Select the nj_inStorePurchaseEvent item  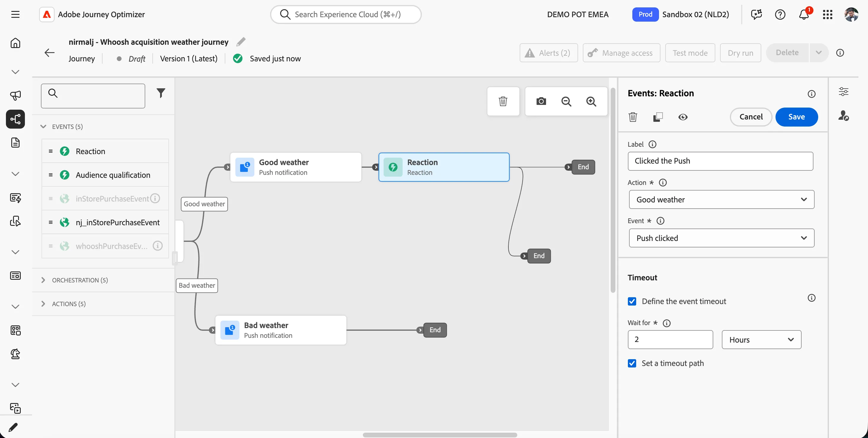pyautogui.click(x=105, y=222)
